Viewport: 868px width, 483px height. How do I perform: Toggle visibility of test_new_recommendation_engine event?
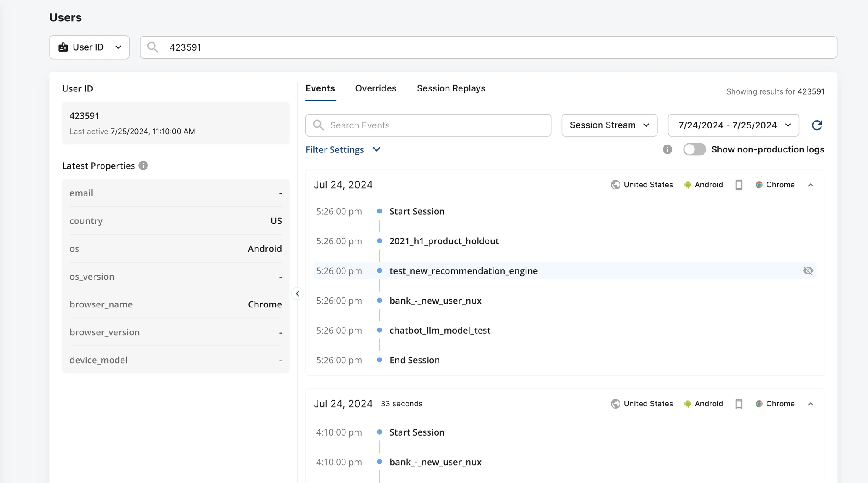pyautogui.click(x=808, y=270)
